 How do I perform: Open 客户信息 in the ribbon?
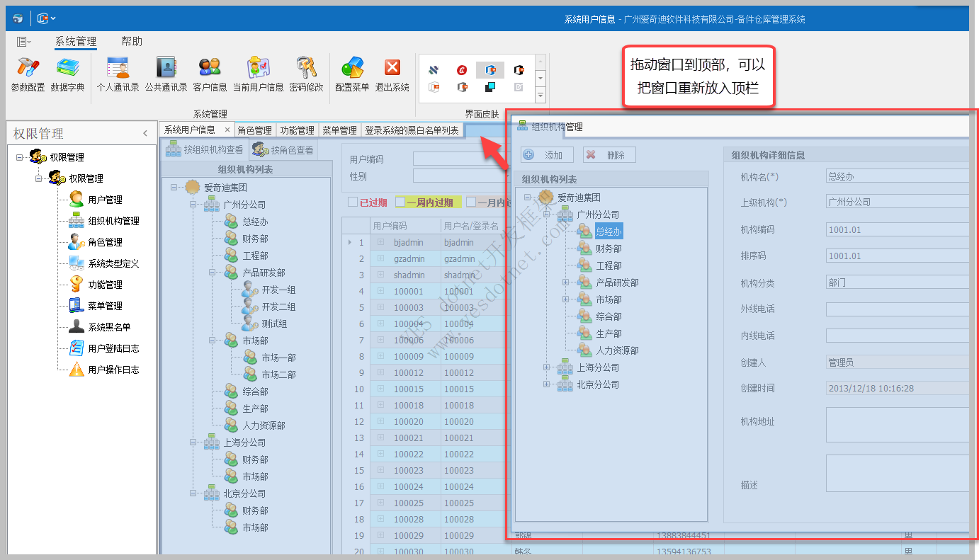click(x=210, y=74)
